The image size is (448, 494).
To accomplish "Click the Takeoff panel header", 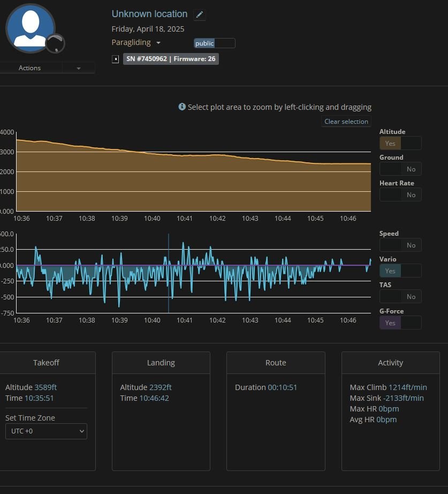I will (x=46, y=363).
